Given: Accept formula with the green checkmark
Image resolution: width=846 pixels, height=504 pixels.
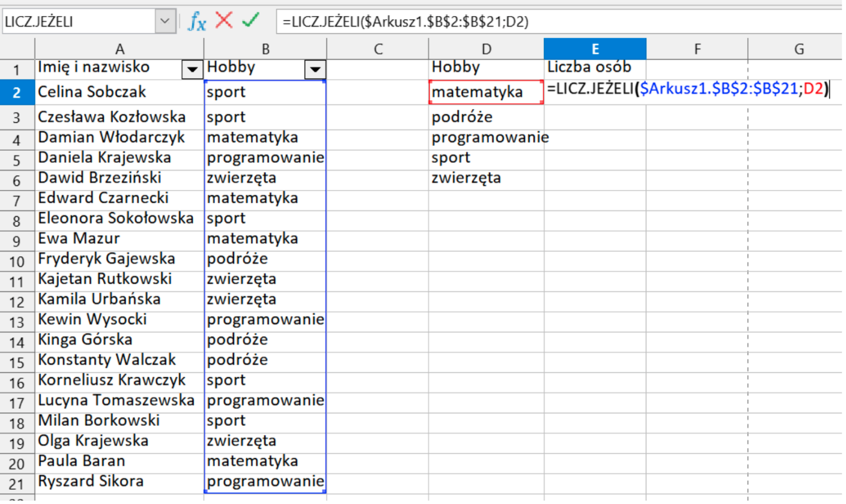Looking at the screenshot, I should click(251, 21).
